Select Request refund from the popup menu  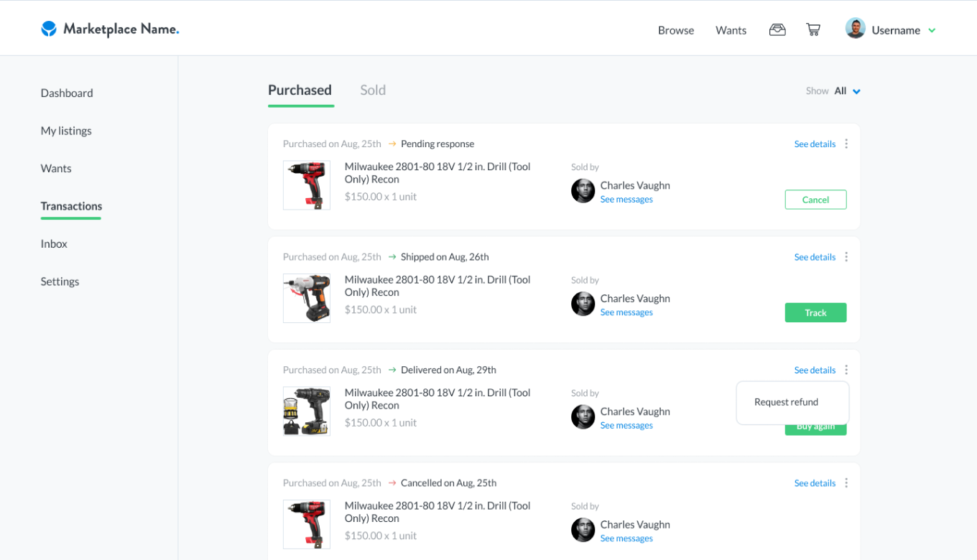(x=786, y=402)
